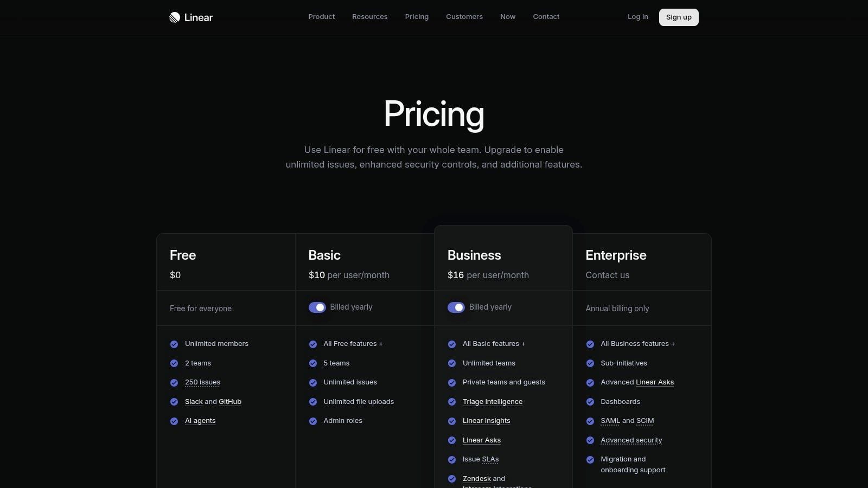The height and width of the screenshot is (488, 868).
Task: Toggle Basic plan yearly billing switch
Action: click(317, 307)
